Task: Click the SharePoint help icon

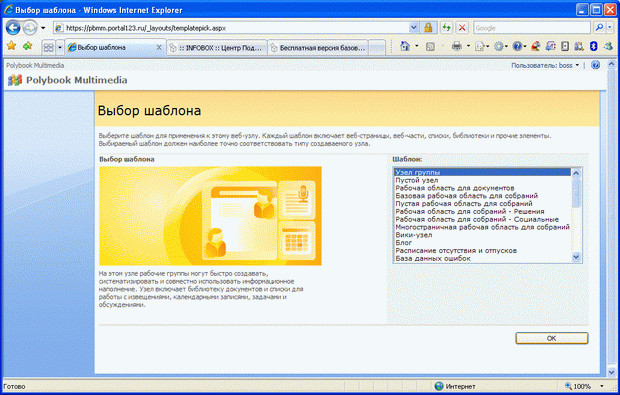Action: coord(595,65)
